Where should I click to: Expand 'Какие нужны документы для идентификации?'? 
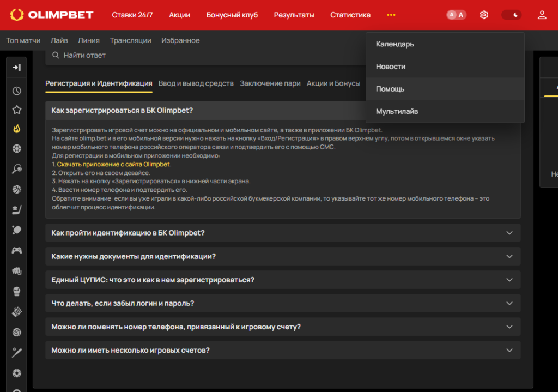pyautogui.click(x=283, y=256)
